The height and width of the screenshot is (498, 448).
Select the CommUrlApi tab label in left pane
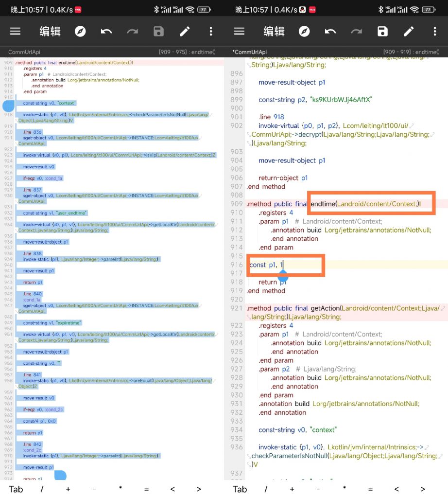tap(23, 52)
